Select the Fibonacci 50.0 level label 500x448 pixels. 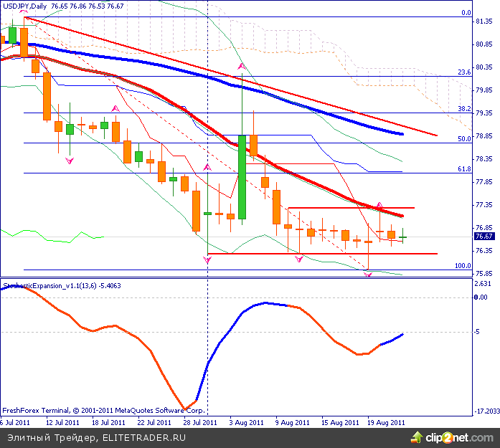pyautogui.click(x=463, y=139)
